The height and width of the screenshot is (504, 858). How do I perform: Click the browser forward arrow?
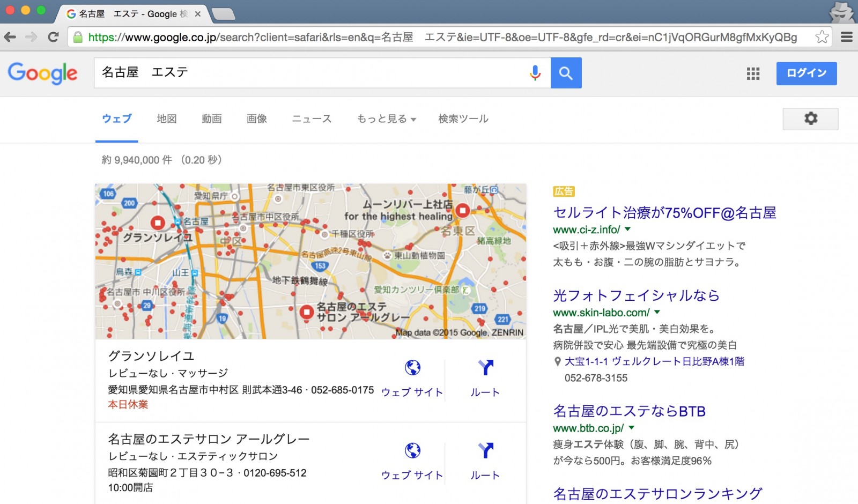coord(32,37)
